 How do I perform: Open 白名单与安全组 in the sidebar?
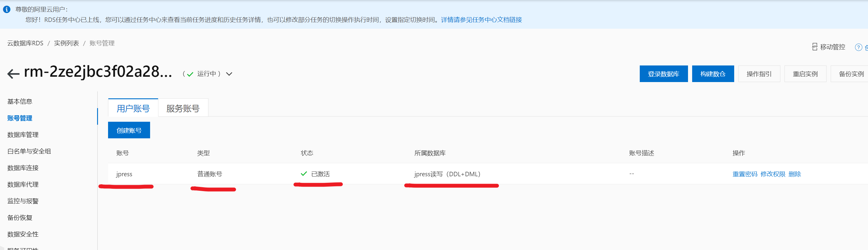(x=29, y=151)
